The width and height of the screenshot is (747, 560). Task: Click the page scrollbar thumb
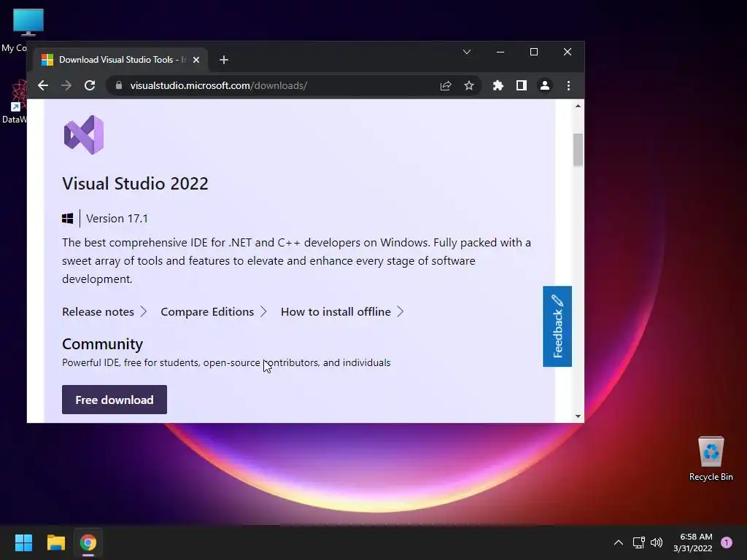point(578,150)
